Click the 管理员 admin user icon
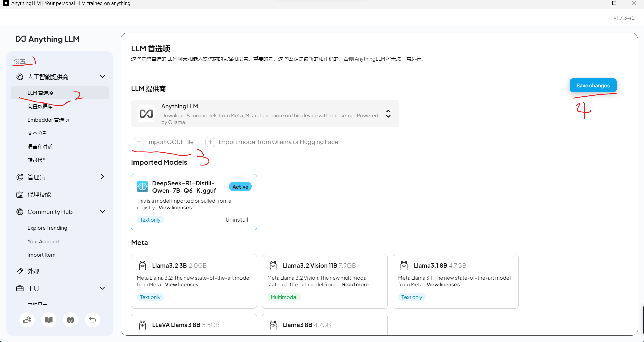 point(20,177)
